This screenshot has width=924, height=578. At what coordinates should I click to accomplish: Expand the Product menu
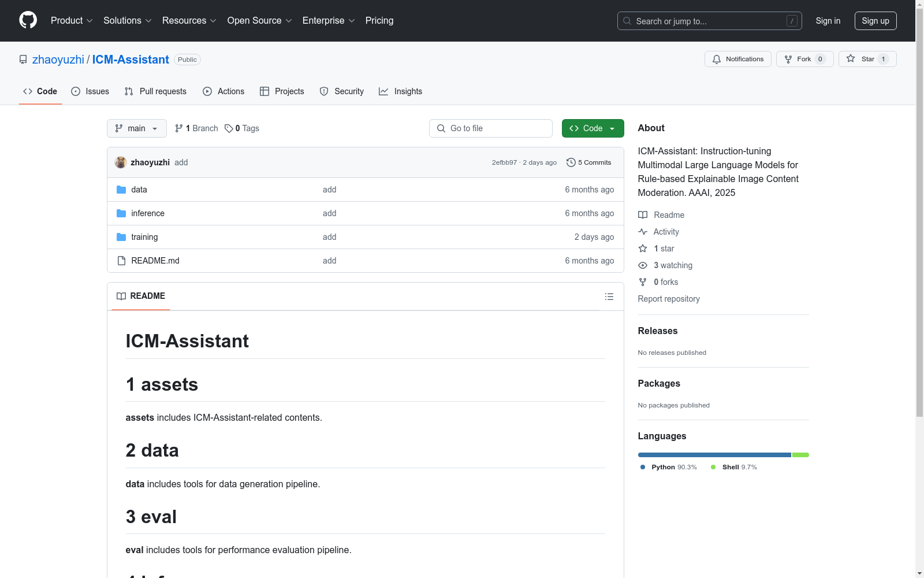(72, 21)
